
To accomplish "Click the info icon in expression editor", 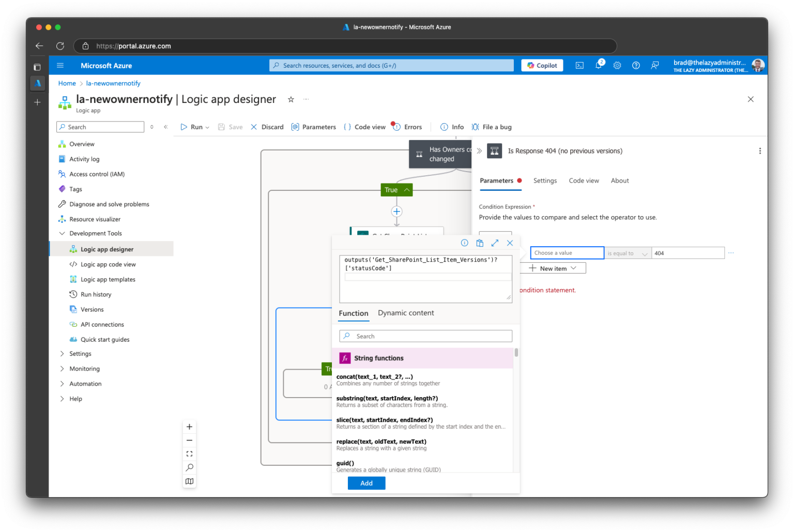I will click(x=464, y=243).
